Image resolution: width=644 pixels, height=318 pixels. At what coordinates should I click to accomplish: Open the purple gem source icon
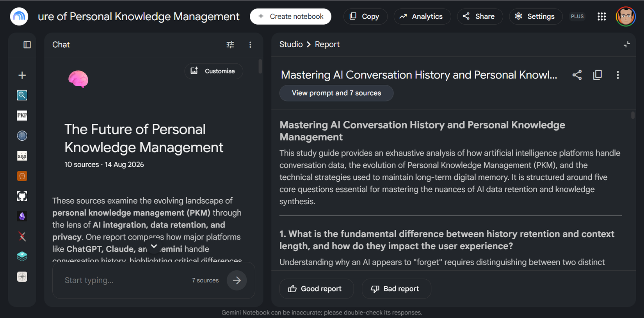[x=22, y=216]
